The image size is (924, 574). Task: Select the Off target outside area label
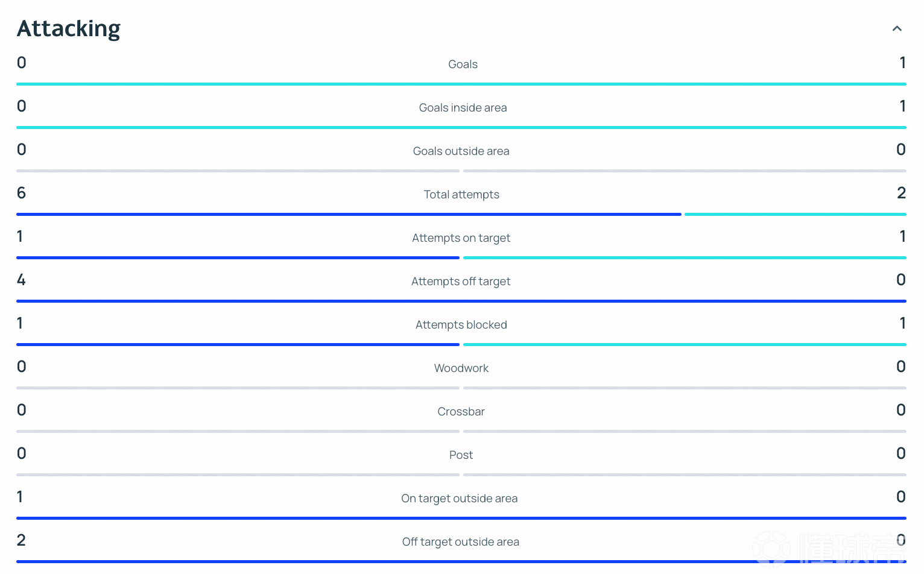pos(461,542)
